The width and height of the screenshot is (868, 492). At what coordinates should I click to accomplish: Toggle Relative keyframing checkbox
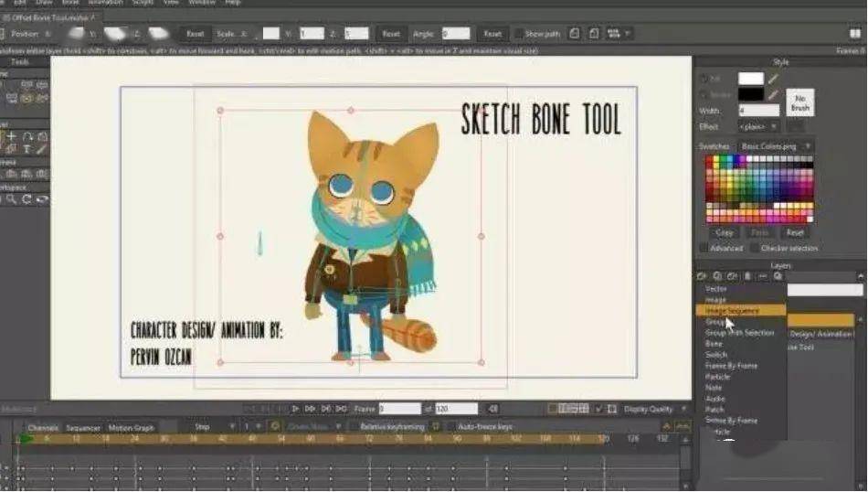pyautogui.click(x=354, y=427)
